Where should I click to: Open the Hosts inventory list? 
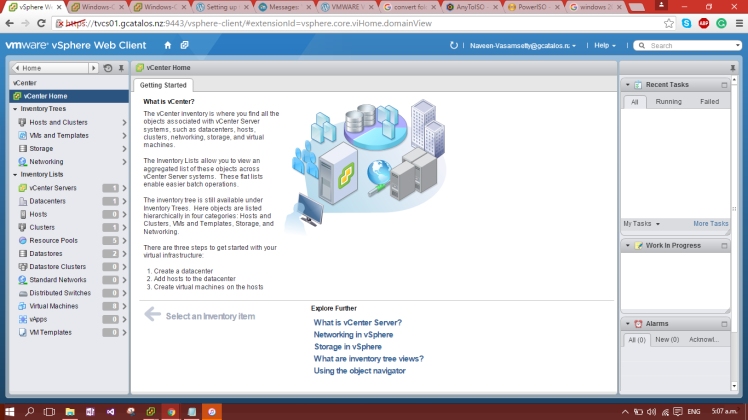click(69, 214)
